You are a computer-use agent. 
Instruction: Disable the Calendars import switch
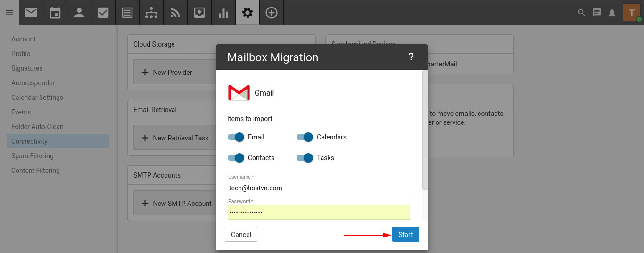305,137
